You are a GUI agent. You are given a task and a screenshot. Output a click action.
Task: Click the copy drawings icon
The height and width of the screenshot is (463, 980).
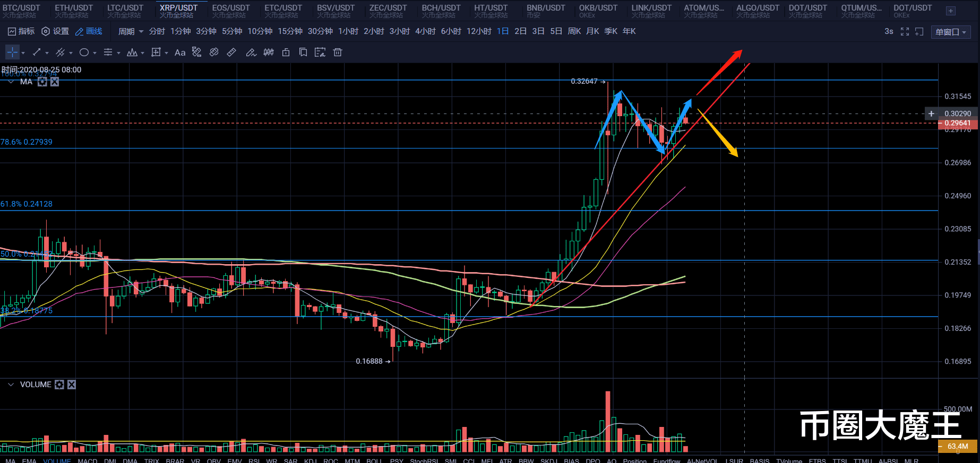pyautogui.click(x=303, y=53)
